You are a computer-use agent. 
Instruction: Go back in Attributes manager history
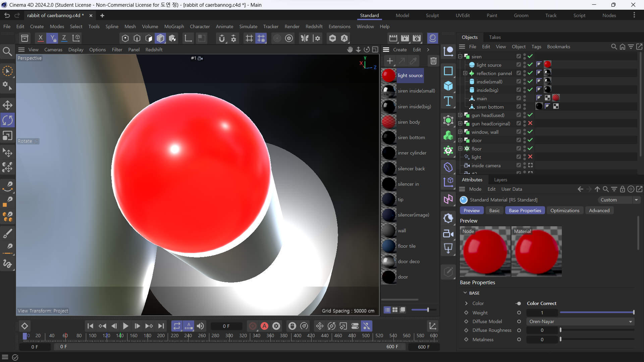pos(581,189)
